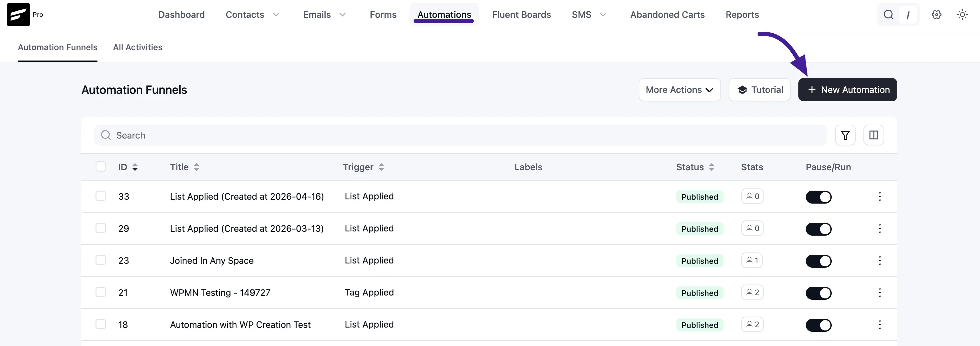Click Published status badge for row 33

pos(699,197)
